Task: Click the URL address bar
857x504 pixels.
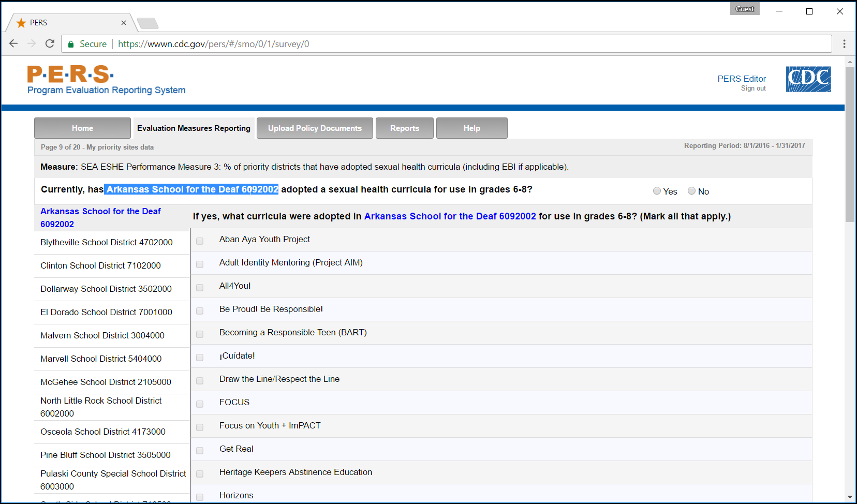Action: (x=466, y=44)
